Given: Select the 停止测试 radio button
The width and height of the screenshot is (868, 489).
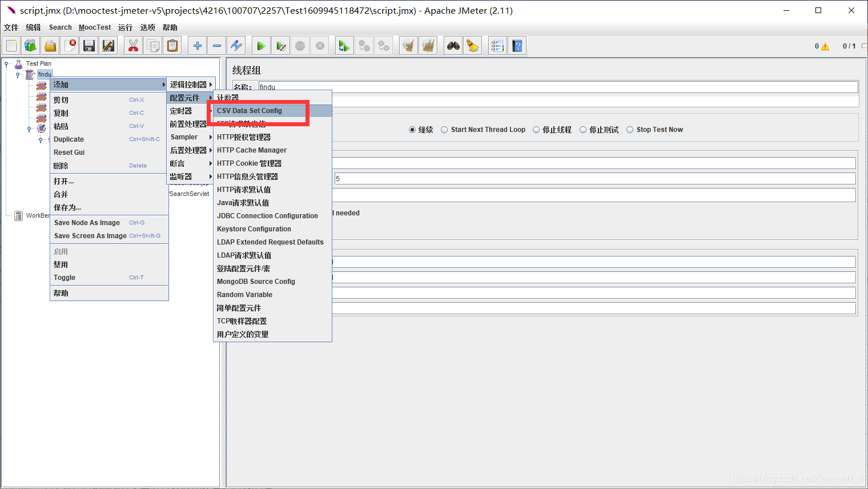Looking at the screenshot, I should [x=583, y=130].
